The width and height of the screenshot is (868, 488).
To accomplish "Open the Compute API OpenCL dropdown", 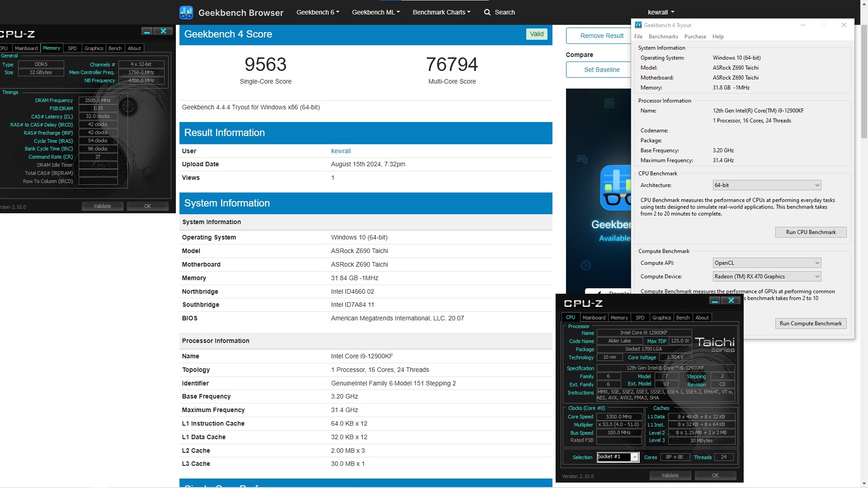I will [767, 263].
